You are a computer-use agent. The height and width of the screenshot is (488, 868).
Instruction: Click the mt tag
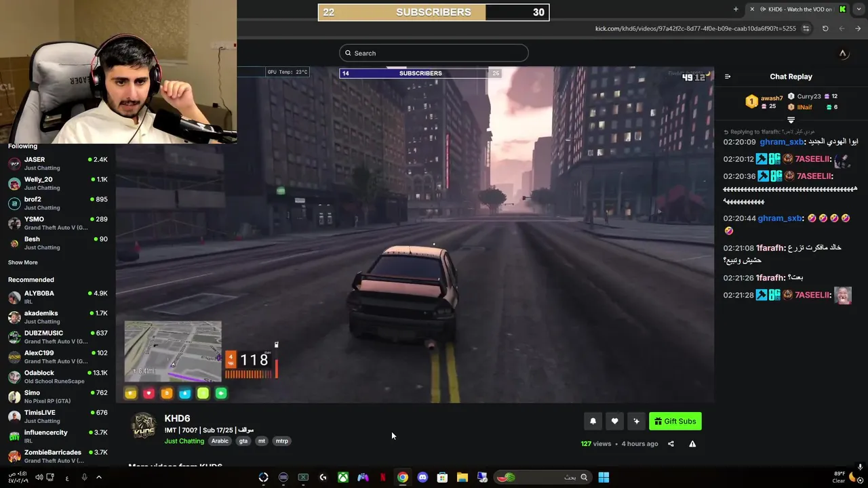[x=262, y=441]
